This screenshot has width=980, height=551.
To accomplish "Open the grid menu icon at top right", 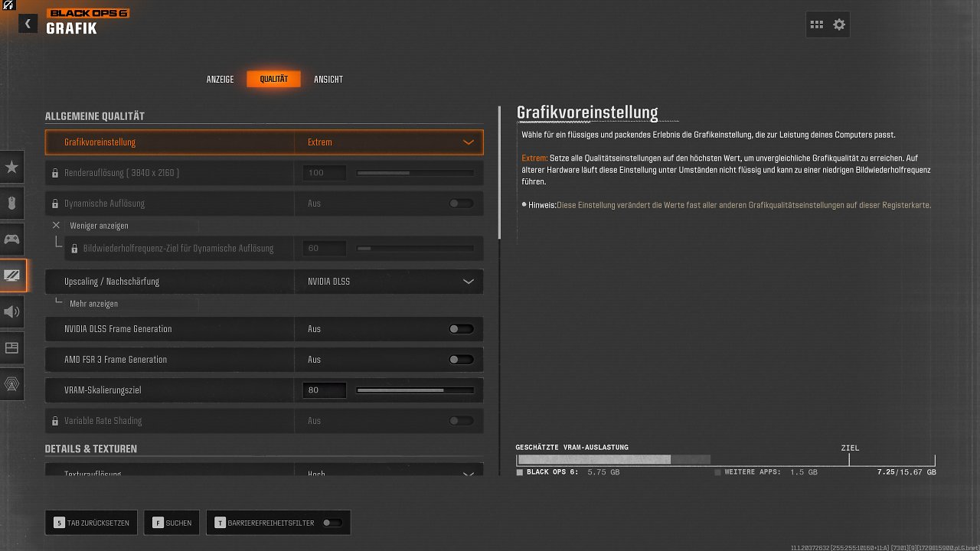I will (817, 24).
